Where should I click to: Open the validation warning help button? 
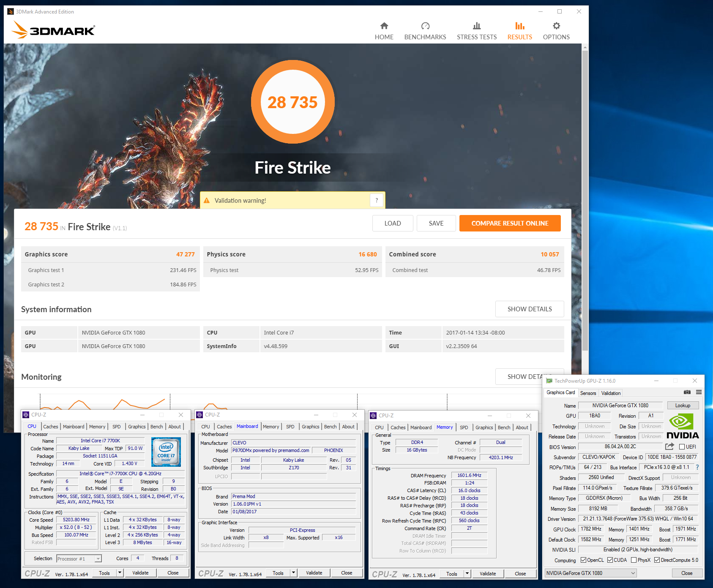coord(377,200)
